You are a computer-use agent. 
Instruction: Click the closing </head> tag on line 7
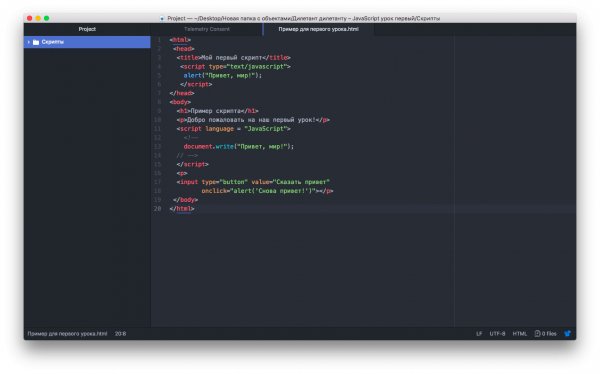click(182, 93)
